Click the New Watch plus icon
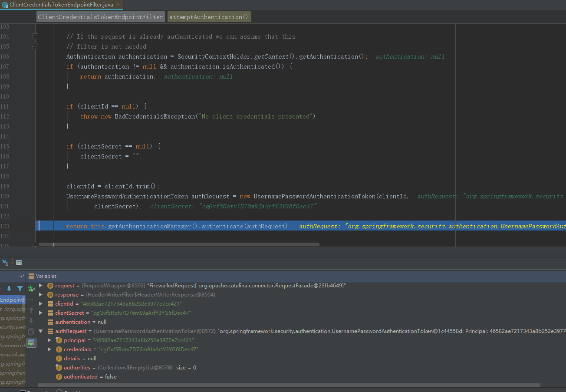This screenshot has height=392, width=566. [31, 288]
